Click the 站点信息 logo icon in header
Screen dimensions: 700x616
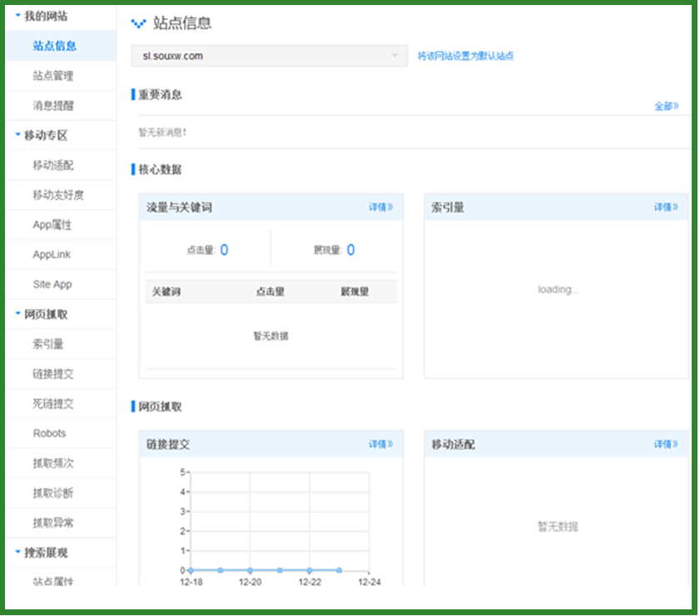[x=139, y=23]
